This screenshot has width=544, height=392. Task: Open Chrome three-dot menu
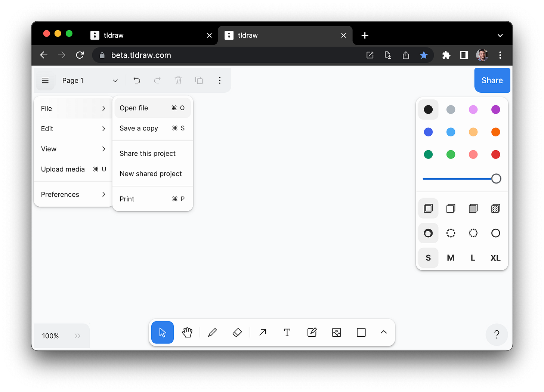[x=500, y=55]
